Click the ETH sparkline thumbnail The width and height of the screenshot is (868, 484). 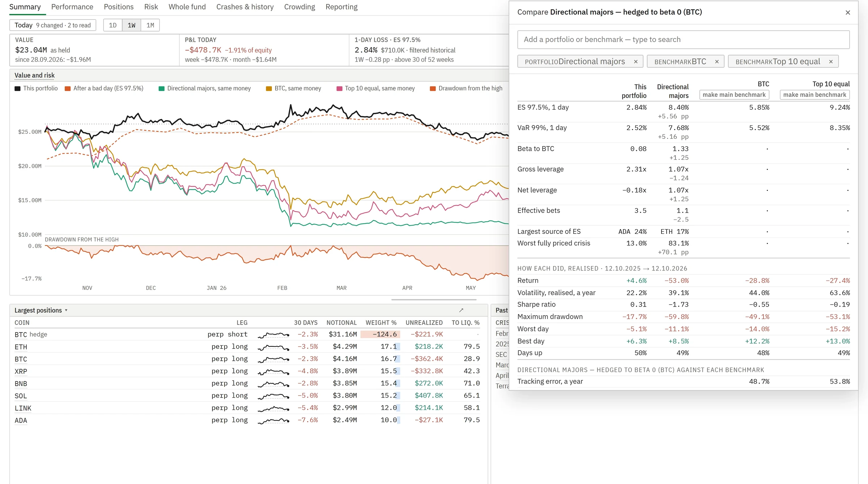pos(273,347)
